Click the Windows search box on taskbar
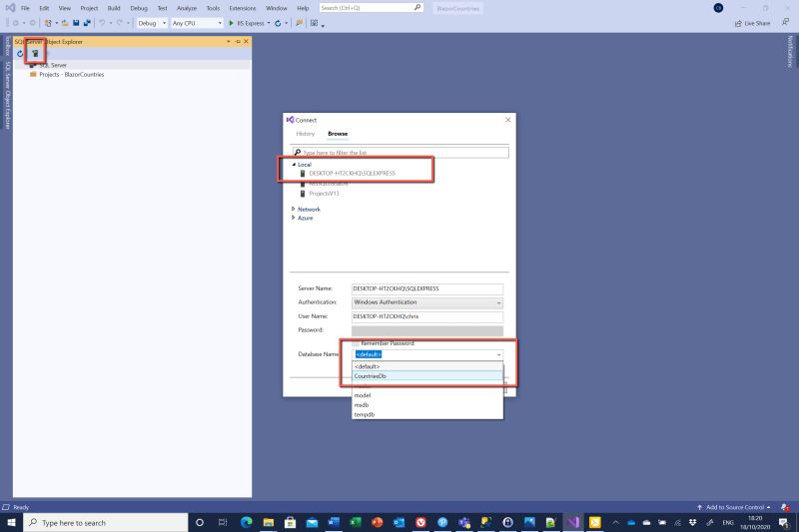The height and width of the screenshot is (532, 799). click(106, 522)
